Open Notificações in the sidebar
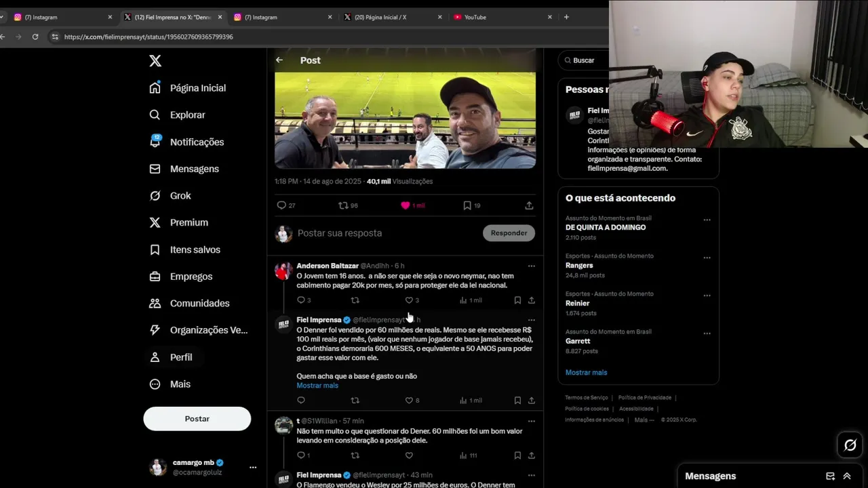The height and width of the screenshot is (488, 868). (186, 142)
